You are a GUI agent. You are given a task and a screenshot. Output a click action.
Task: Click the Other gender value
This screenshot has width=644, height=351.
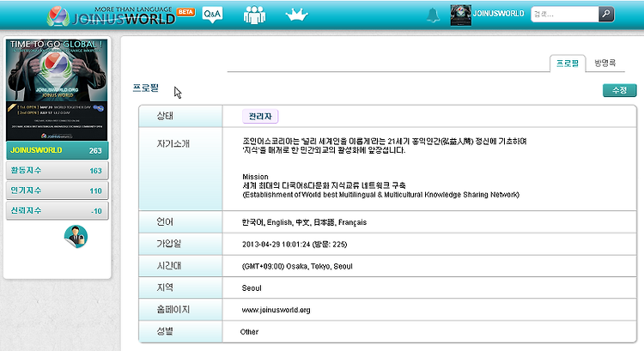coord(249,332)
